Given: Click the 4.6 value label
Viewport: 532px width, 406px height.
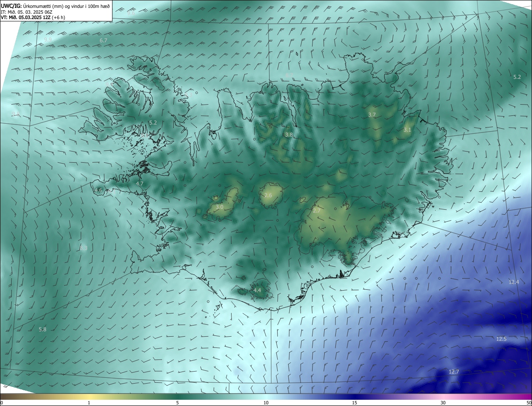Looking at the screenshot, I should pyautogui.click(x=99, y=190).
